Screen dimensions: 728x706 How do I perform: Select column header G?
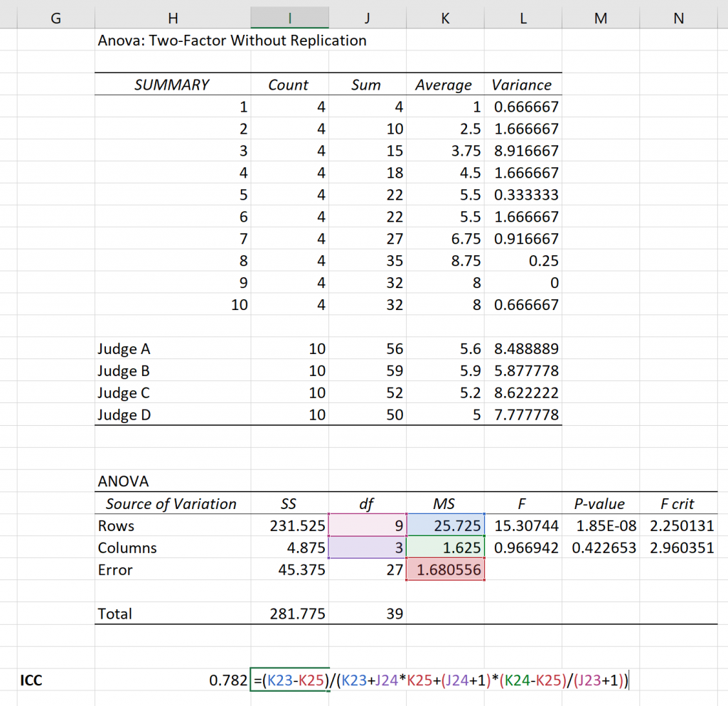[x=55, y=16]
